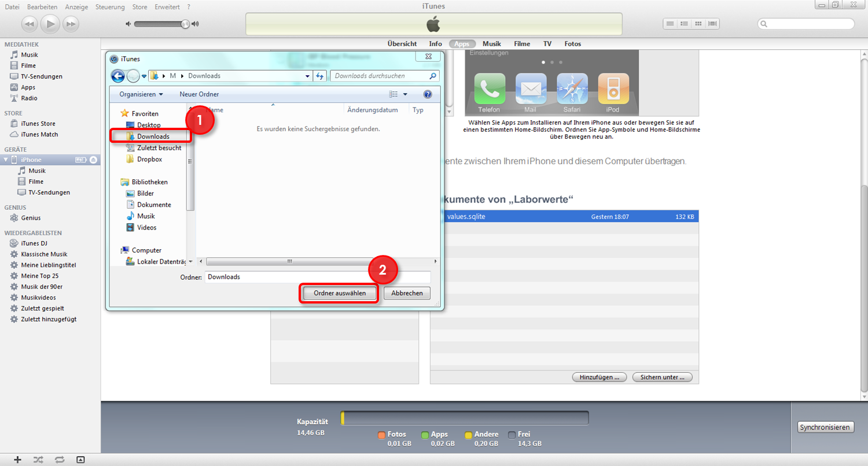868x466 pixels.
Task: Open Apps in the Mediathek sidebar
Action: point(28,87)
